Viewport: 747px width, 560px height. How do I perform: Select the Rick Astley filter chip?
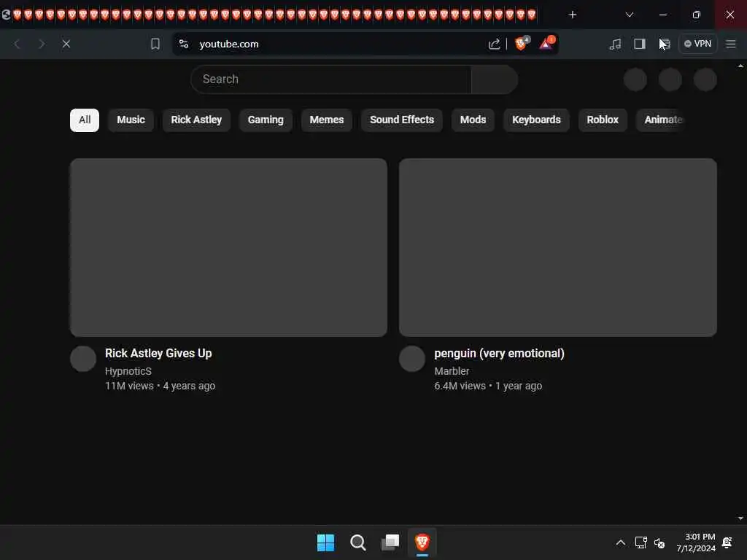(x=196, y=120)
